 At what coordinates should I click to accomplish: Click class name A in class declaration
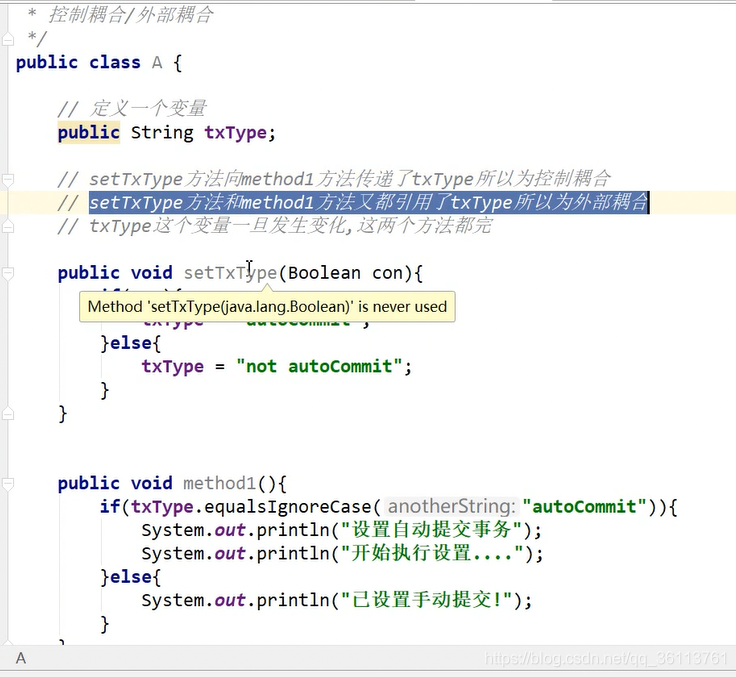157,62
